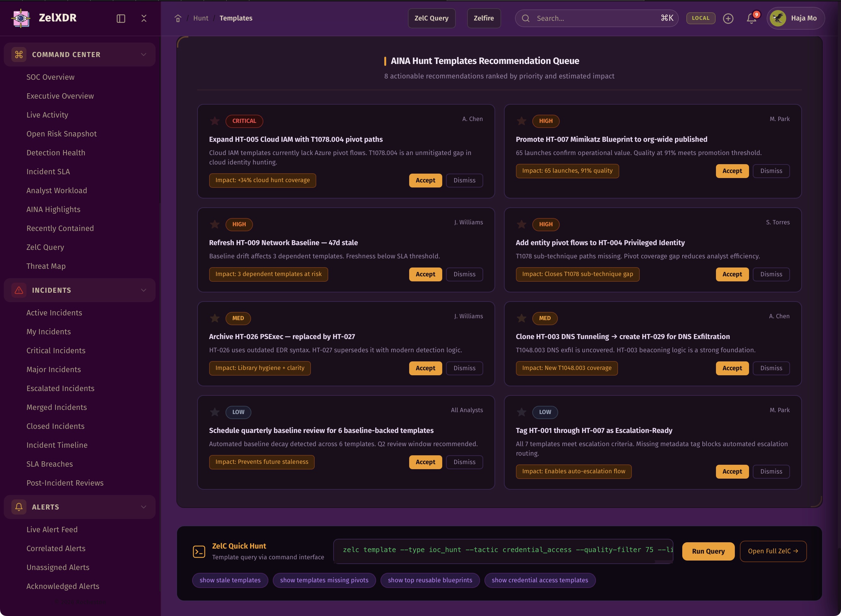
Task: Click the sidebar collapse X icon
Action: pyautogui.click(x=144, y=18)
